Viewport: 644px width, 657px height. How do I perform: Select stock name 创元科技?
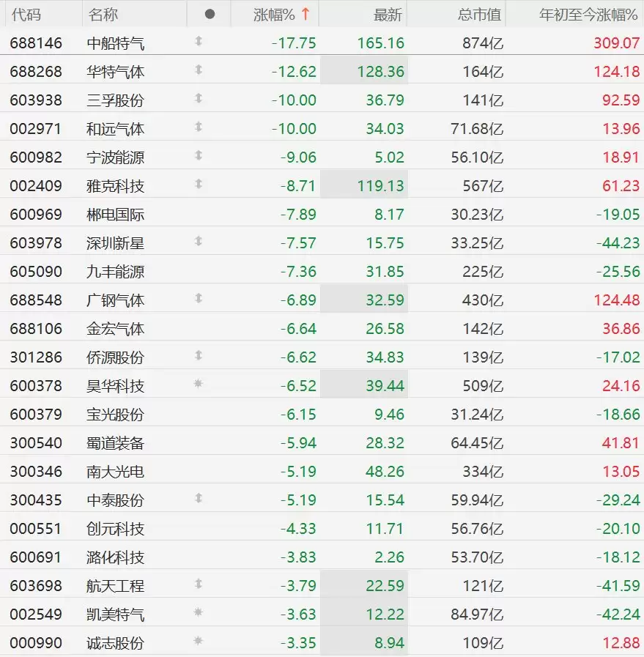pyautogui.click(x=116, y=529)
